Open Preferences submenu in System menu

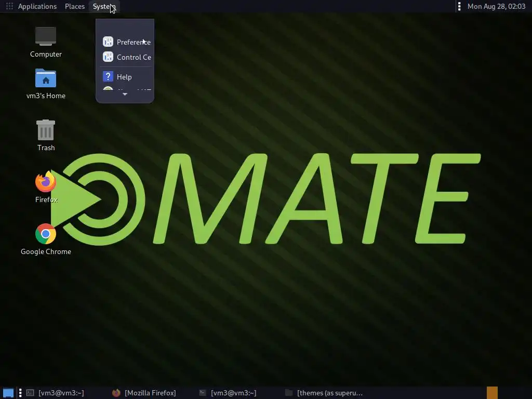125,42
